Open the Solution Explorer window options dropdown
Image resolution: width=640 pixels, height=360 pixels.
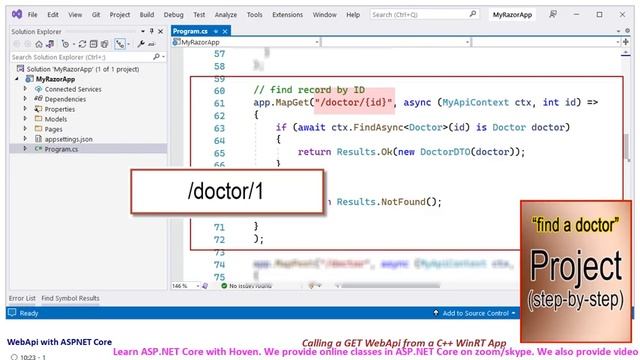click(143, 31)
